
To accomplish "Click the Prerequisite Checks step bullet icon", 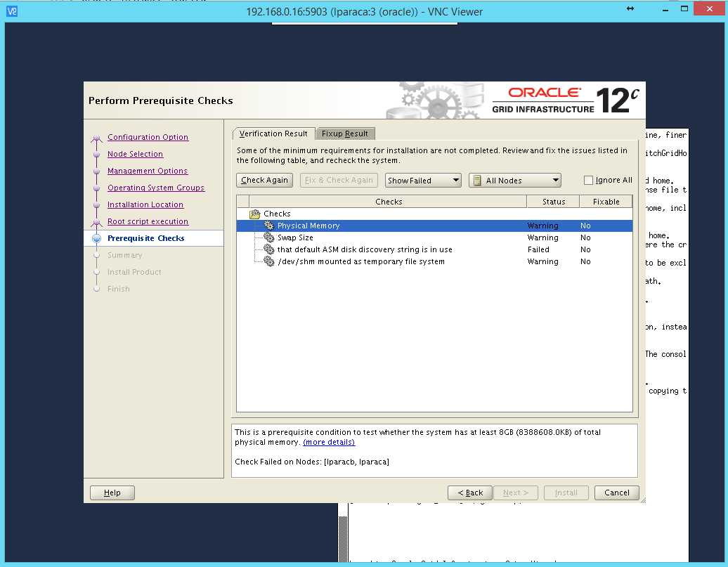I will (96, 238).
